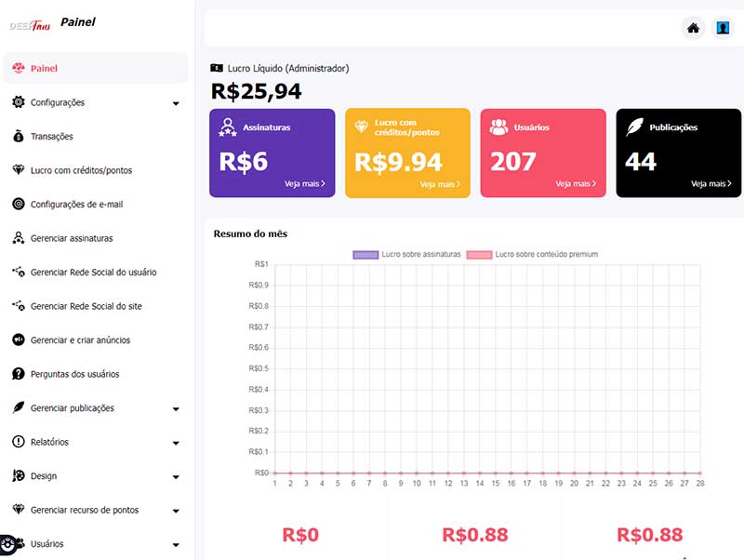The width and height of the screenshot is (744, 560).
Task: Click the Transações money bag icon
Action: click(19, 137)
